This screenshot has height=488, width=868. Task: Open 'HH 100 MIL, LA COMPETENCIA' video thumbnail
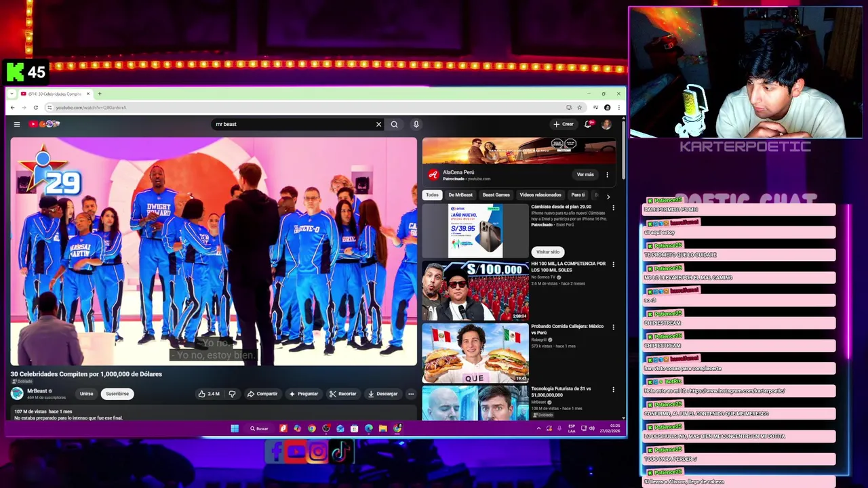coord(475,291)
